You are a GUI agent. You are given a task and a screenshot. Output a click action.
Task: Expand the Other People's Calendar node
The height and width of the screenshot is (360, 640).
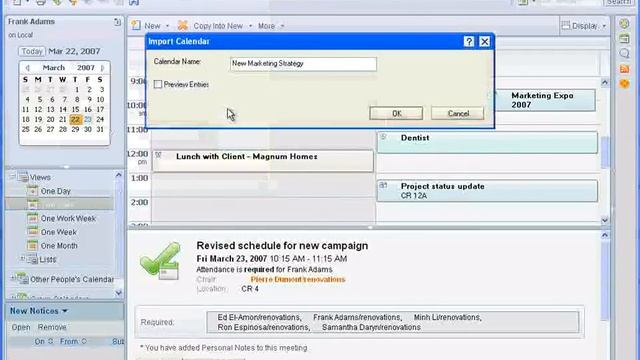click(12, 278)
